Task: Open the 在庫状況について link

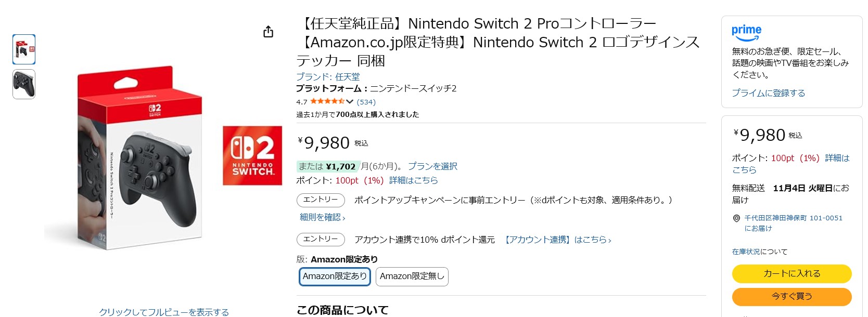Action: [x=760, y=252]
